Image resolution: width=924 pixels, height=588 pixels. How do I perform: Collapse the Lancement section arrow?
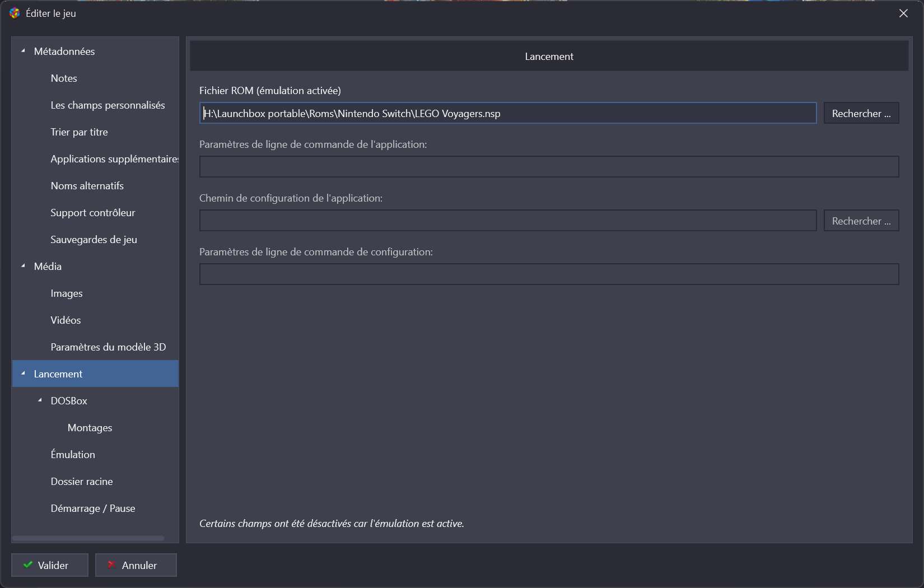23,374
